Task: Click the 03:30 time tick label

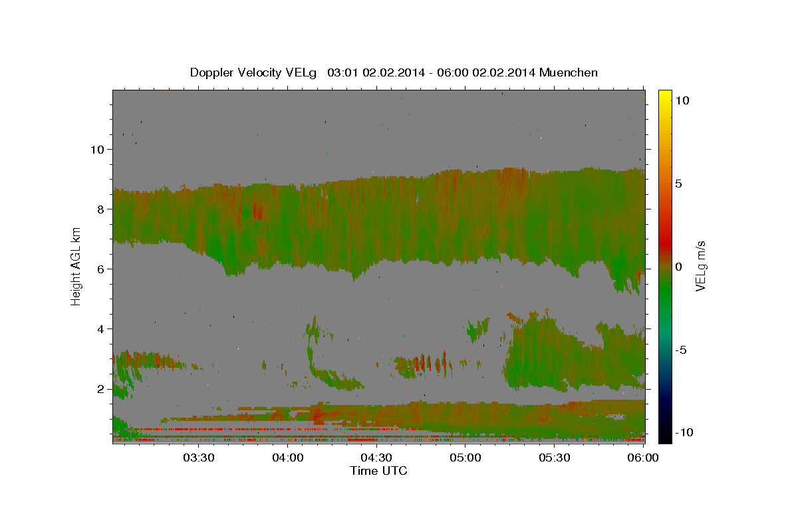Action: coord(199,458)
